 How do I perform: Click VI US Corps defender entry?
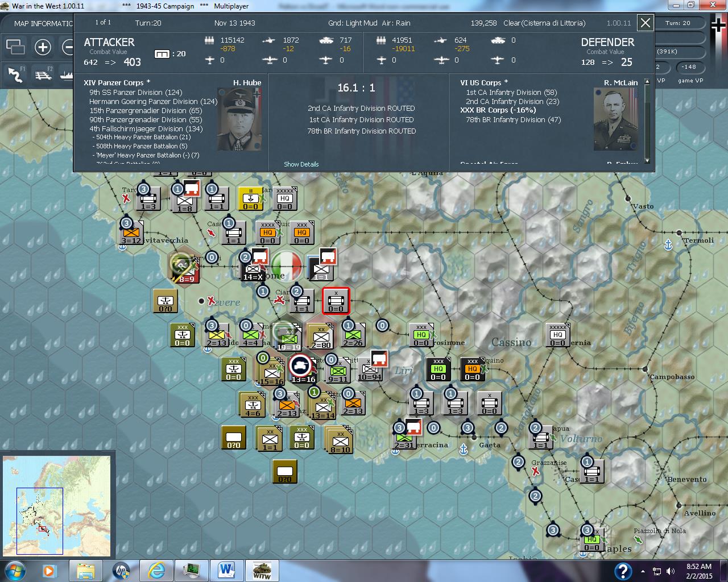pyautogui.click(x=484, y=83)
